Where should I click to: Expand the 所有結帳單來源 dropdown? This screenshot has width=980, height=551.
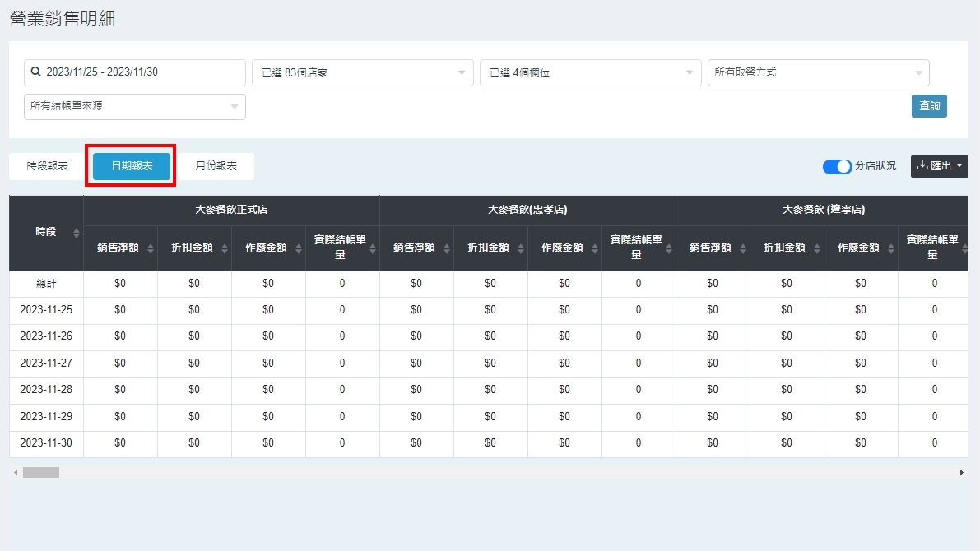[134, 107]
